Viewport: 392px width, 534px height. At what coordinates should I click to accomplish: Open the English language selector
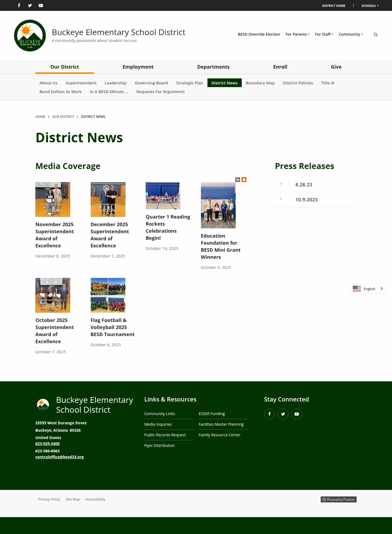click(x=368, y=289)
